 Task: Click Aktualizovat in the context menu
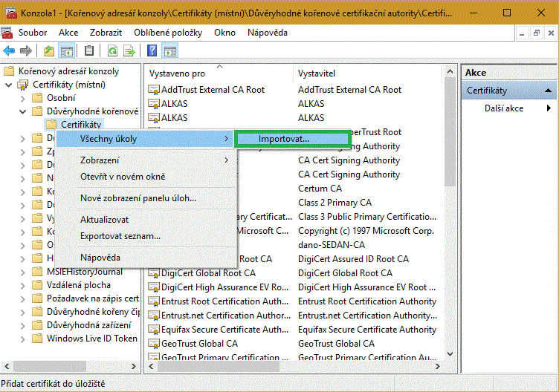pyautogui.click(x=104, y=220)
